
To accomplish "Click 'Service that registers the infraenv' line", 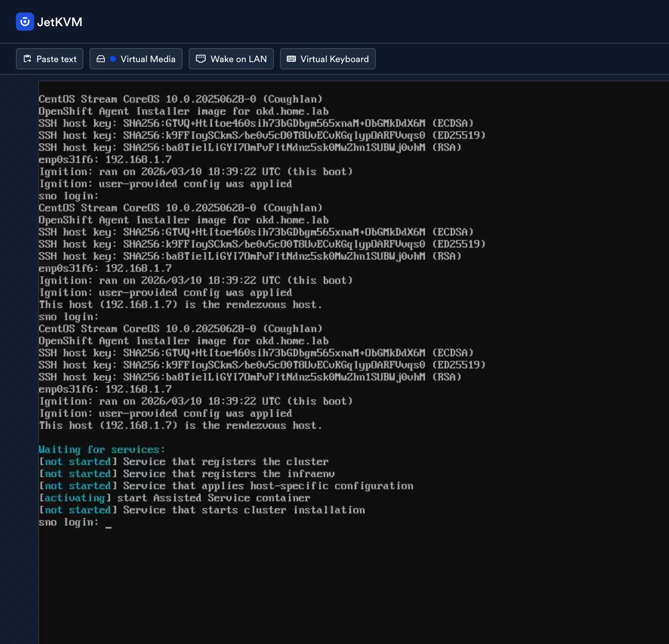I will 187,474.
